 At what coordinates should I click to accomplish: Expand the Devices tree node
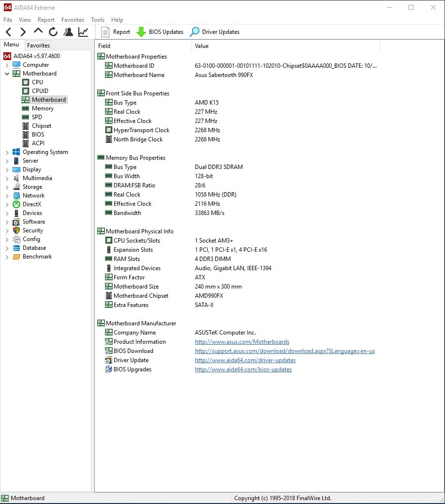pos(7,213)
